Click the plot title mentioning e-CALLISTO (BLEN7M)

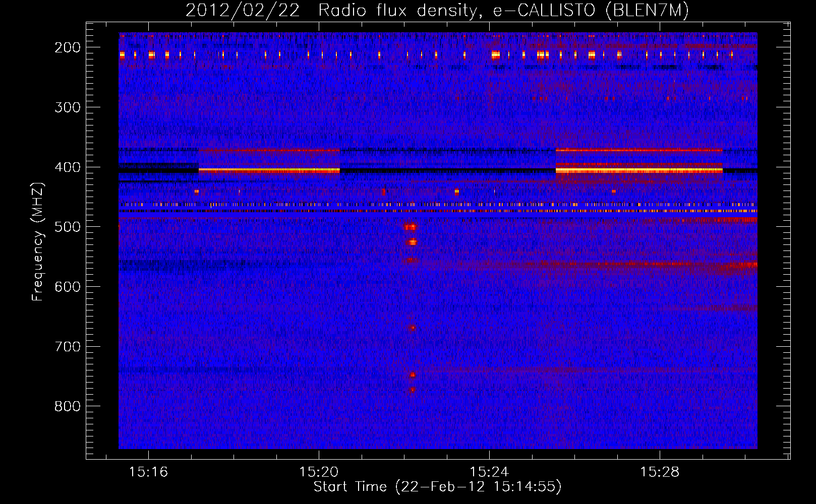437,11
